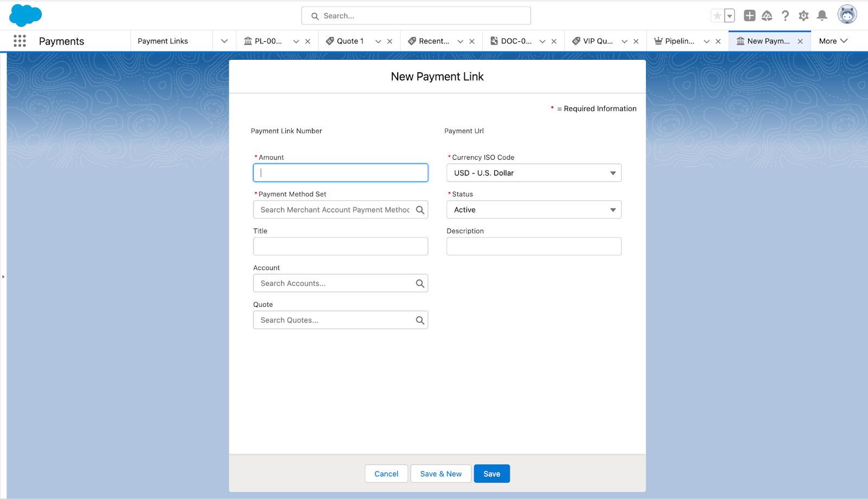Click the Save button

492,474
